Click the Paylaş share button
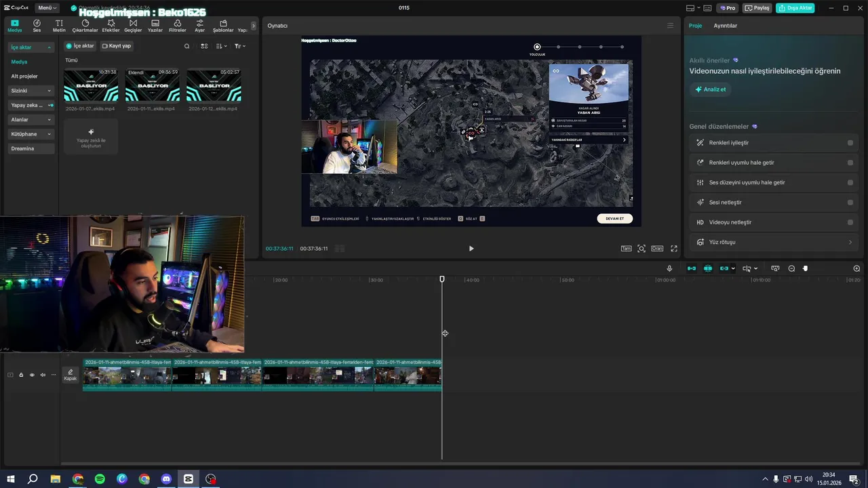The image size is (868, 488). 757,8
